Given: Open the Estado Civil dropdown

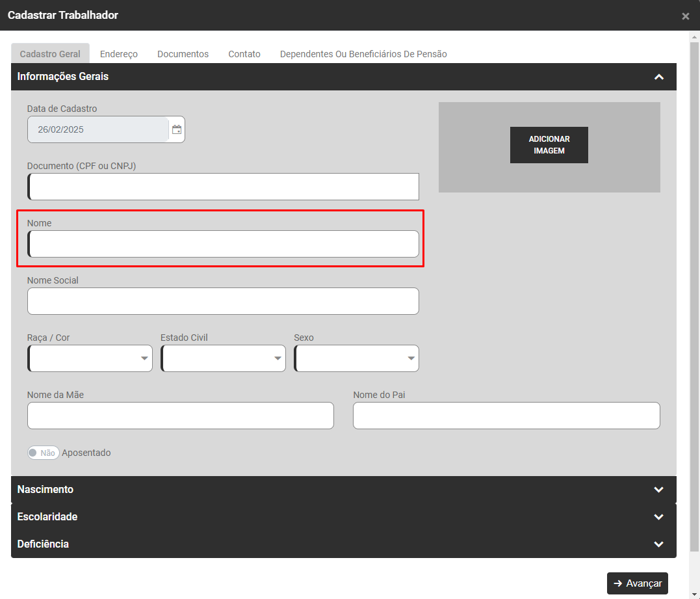Looking at the screenshot, I should tap(223, 358).
